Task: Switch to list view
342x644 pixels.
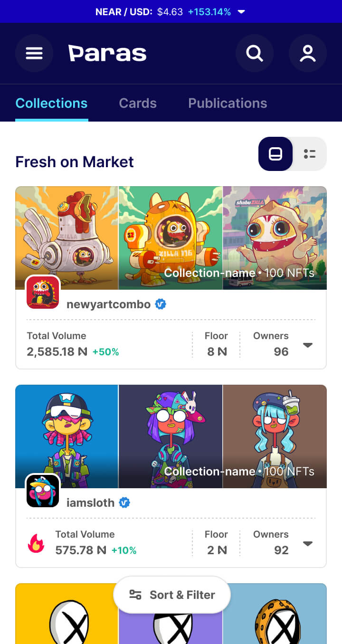Action: (310, 154)
